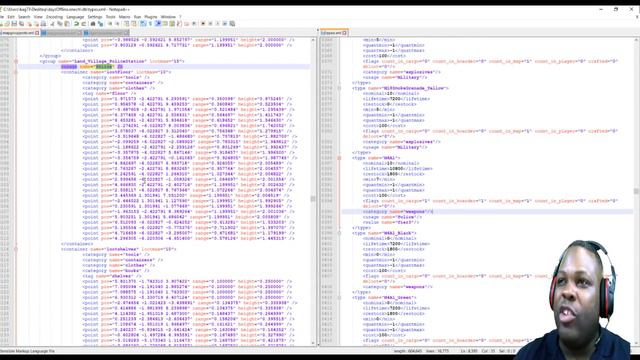Click Run Macro Multiple Times icon

(225, 24)
